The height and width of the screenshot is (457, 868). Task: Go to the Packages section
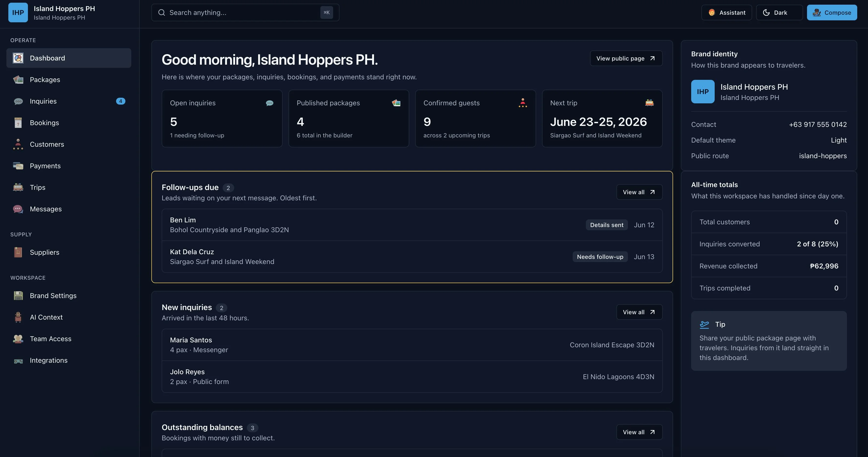(69, 80)
